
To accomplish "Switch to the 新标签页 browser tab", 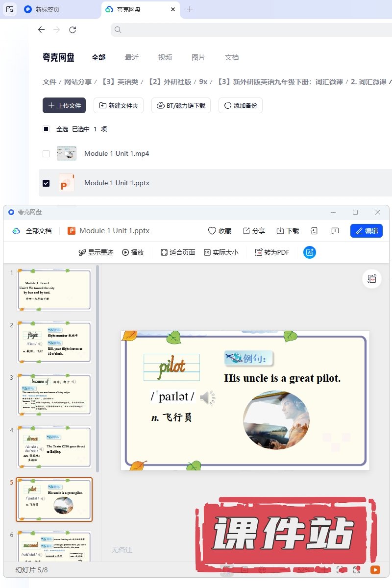I will pyautogui.click(x=48, y=9).
